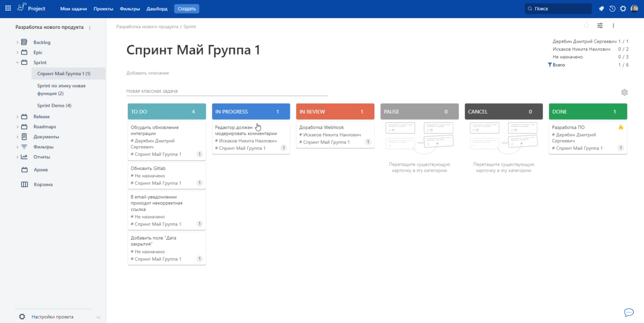Open Проекты in top menu
The image size is (644, 323).
coord(103,9)
